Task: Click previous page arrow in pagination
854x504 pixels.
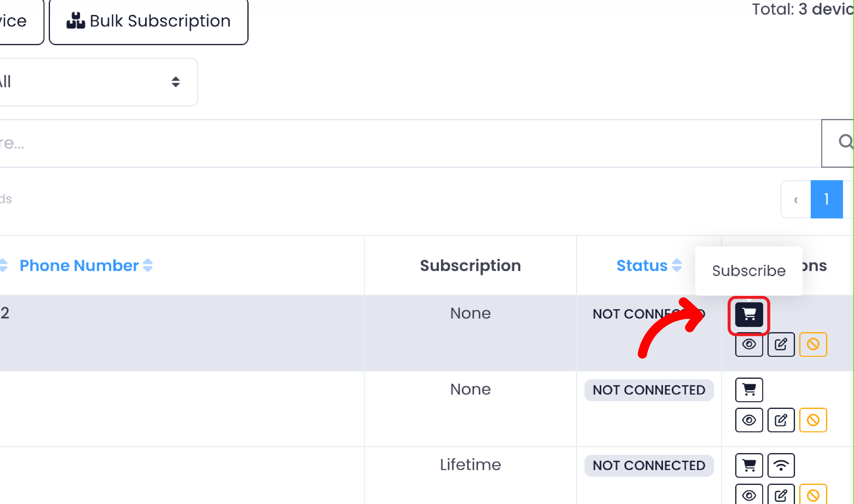Action: tap(796, 199)
